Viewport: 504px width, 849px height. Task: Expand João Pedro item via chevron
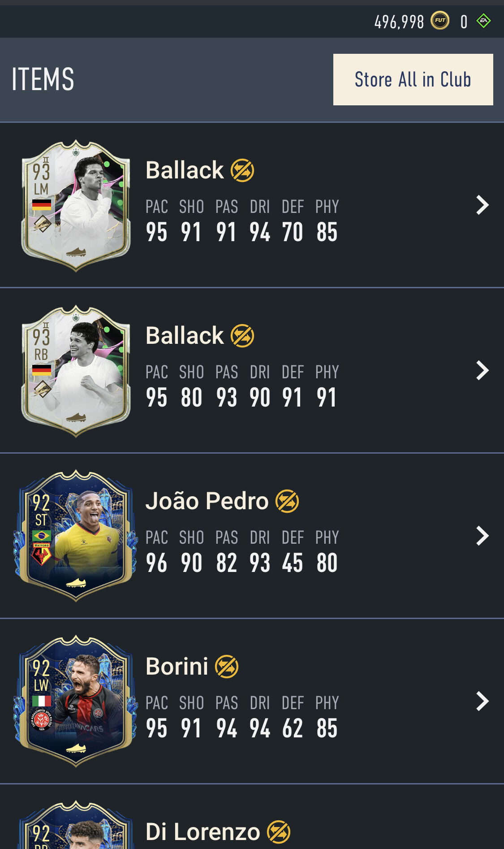click(482, 536)
